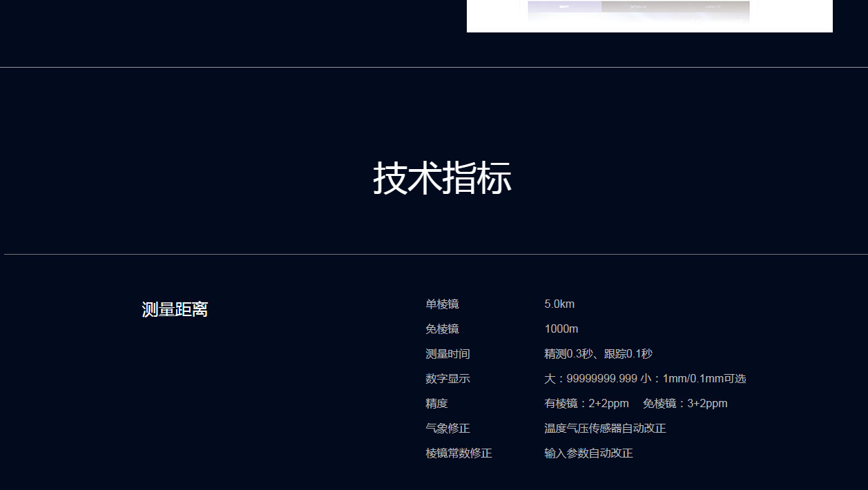Select the 有棱镜：2+2ppm accuracy value

point(586,404)
